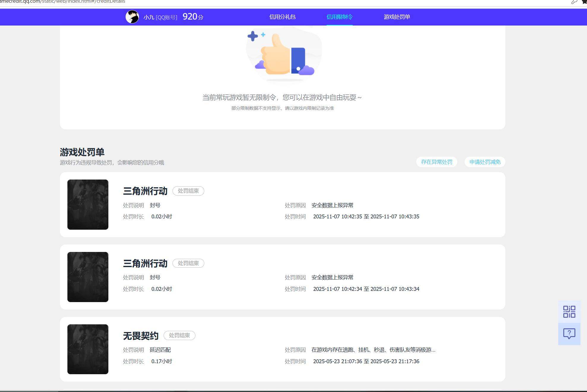
Task: Click the browser star bookmark icon
Action: point(584,2)
